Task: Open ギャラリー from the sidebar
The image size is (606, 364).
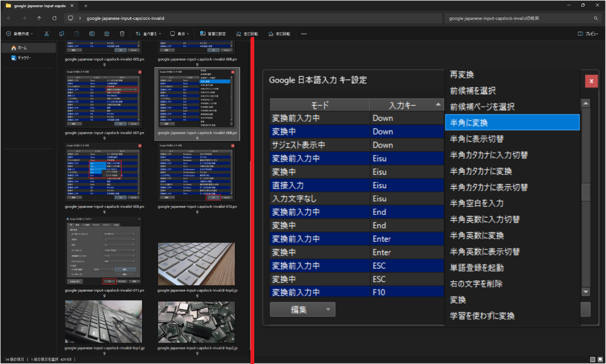Action: point(26,58)
